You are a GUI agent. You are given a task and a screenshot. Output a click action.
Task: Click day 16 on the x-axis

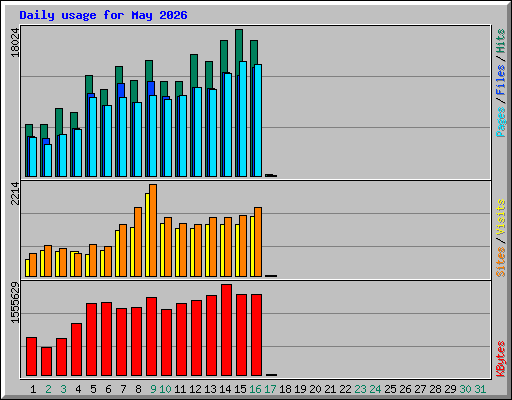click(x=255, y=389)
